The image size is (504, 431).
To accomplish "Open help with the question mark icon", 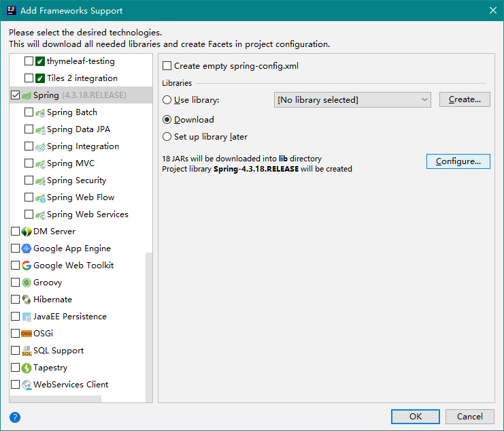I will click(x=15, y=417).
